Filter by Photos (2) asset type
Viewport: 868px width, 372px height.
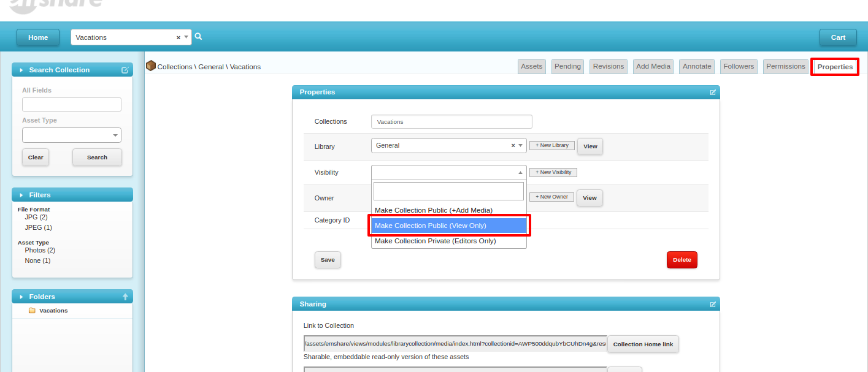pos(40,250)
